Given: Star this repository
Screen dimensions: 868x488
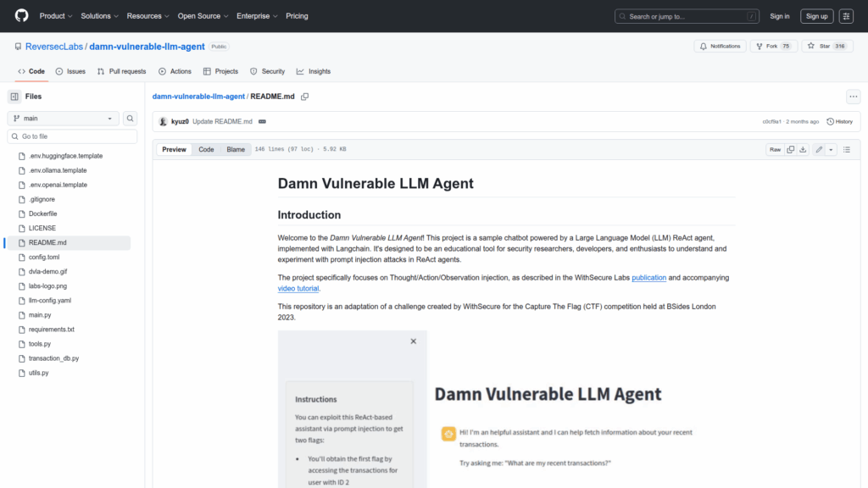Looking at the screenshot, I should (827, 47).
